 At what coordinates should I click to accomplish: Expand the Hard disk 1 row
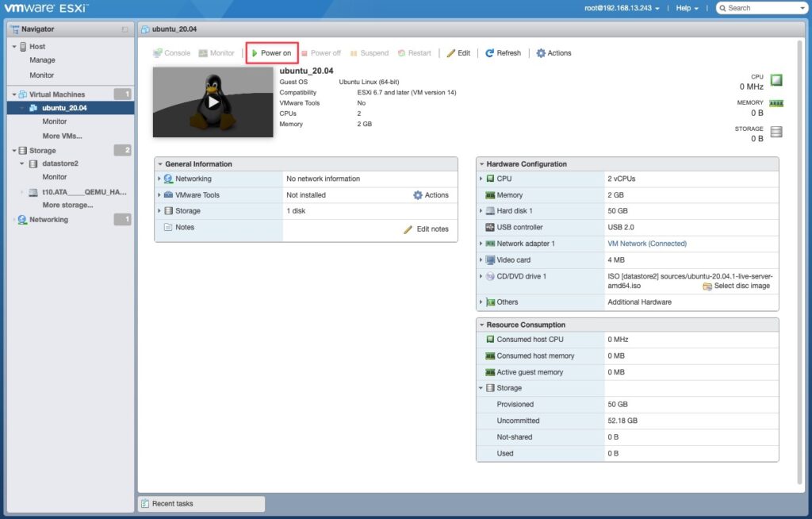[481, 211]
